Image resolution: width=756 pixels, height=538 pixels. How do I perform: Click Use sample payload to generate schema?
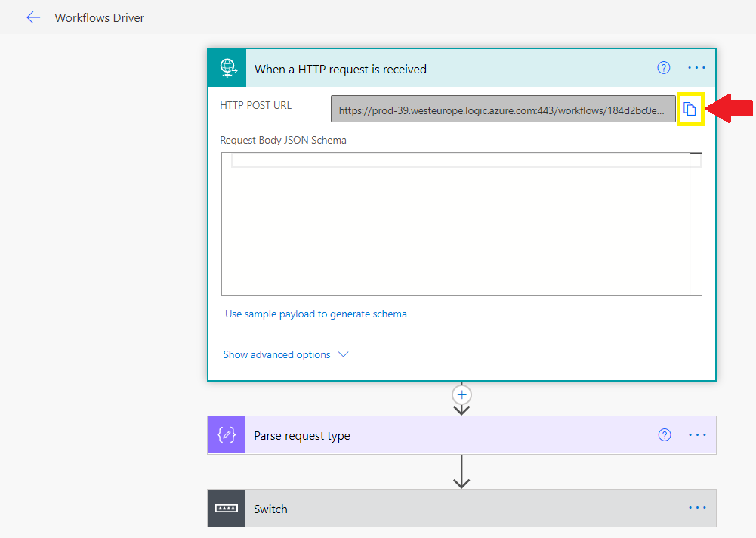tap(316, 314)
